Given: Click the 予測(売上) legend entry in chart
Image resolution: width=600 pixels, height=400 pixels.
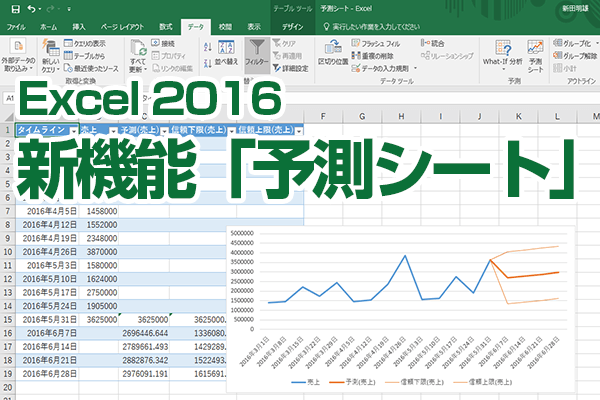Looking at the screenshot, I should point(352,382).
